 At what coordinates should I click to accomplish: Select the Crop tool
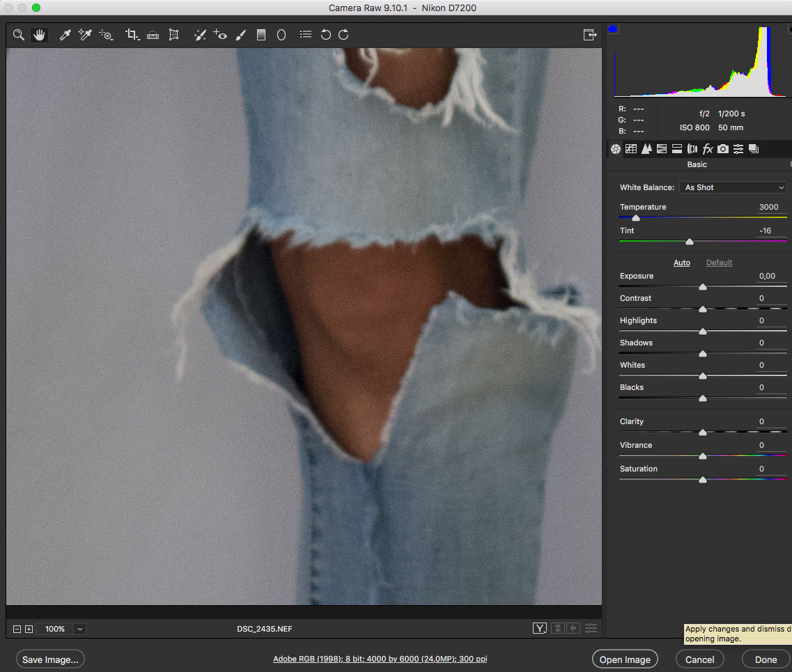tap(131, 35)
